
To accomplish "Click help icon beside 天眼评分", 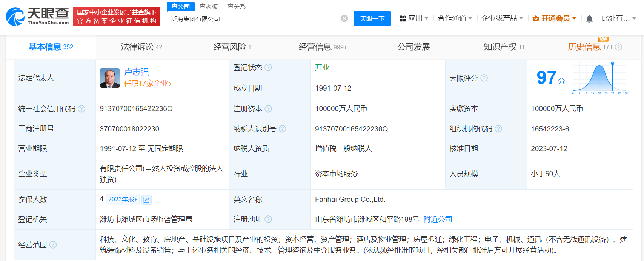I will 484,78.
